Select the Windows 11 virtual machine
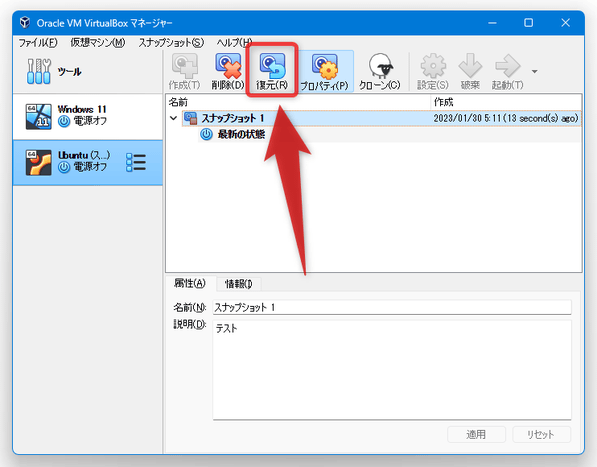The width and height of the screenshot is (597, 467). [x=88, y=116]
